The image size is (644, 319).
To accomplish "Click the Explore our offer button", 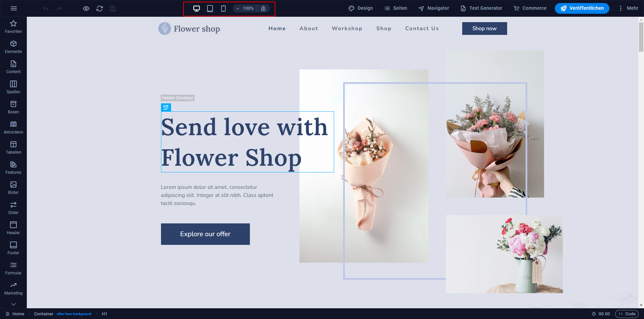I will [x=205, y=234].
